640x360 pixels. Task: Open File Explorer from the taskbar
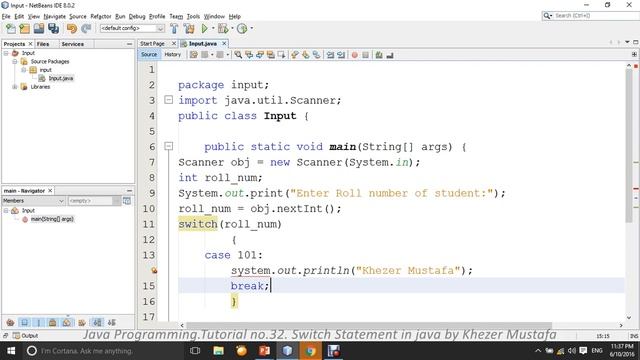pyautogui.click(x=218, y=351)
